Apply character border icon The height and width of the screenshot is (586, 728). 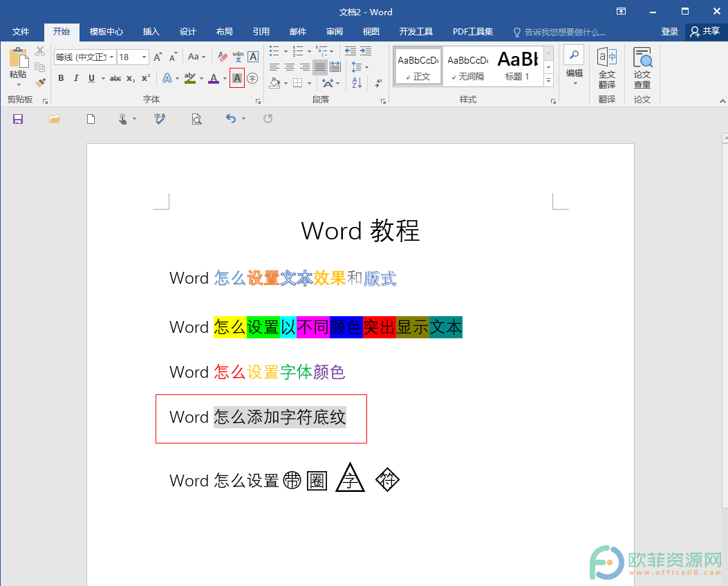pyautogui.click(x=253, y=57)
